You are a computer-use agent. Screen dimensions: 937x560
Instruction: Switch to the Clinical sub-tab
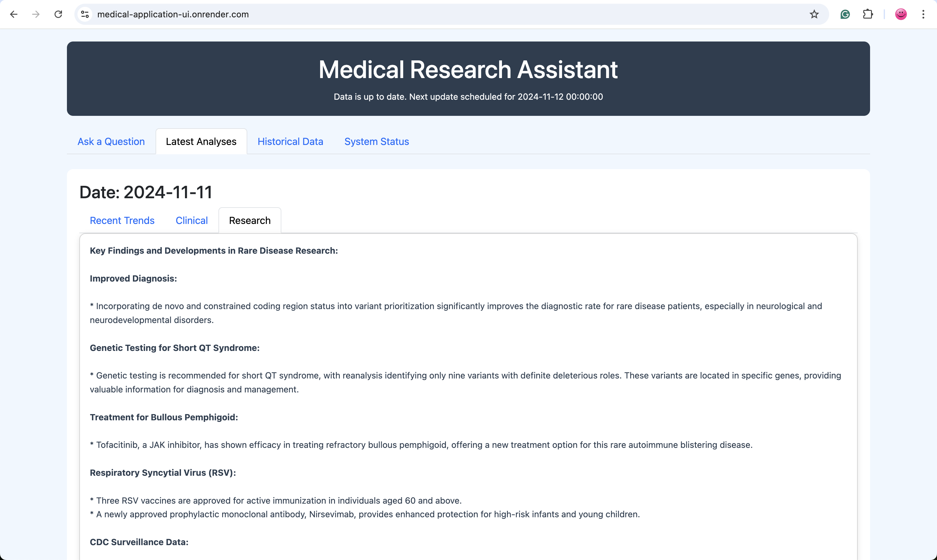(x=191, y=221)
